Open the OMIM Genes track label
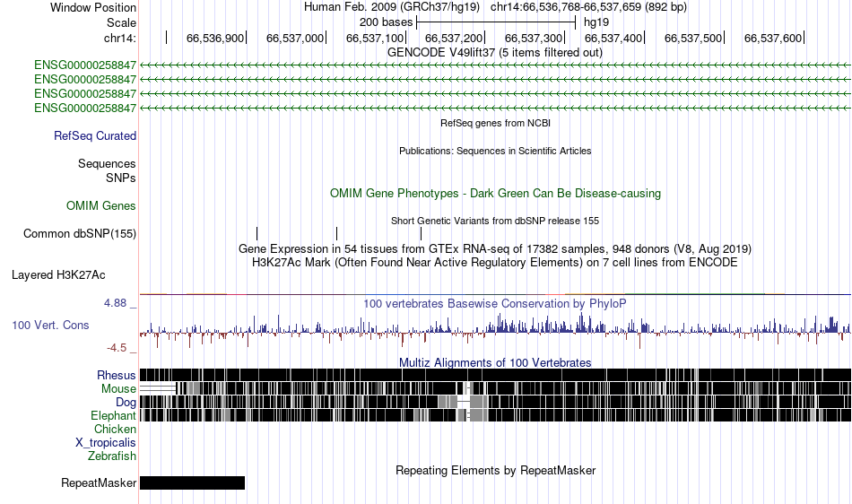 coord(101,206)
